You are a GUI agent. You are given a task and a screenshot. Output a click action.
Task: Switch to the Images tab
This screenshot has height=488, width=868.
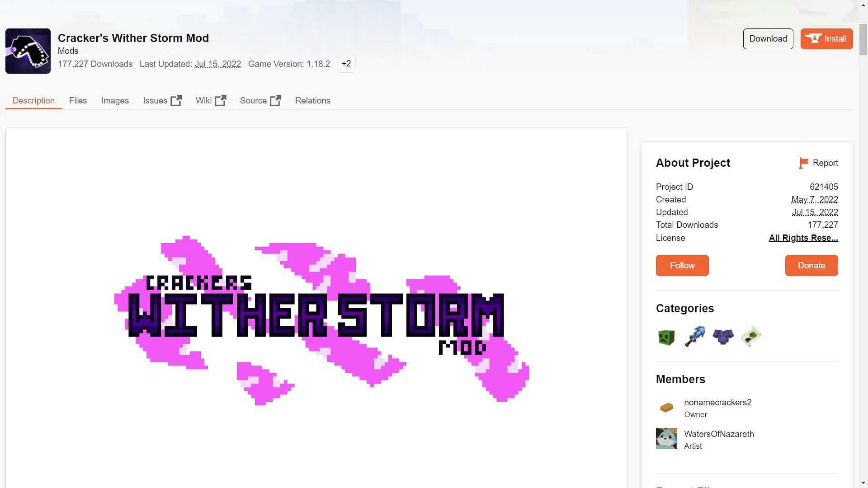pos(115,100)
